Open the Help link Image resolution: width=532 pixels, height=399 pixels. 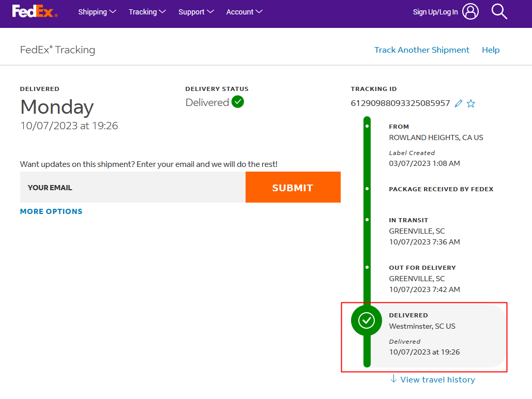click(491, 50)
